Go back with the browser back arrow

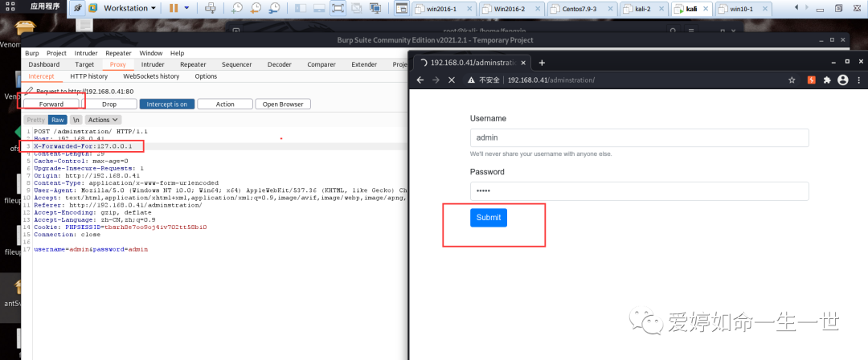click(420, 80)
